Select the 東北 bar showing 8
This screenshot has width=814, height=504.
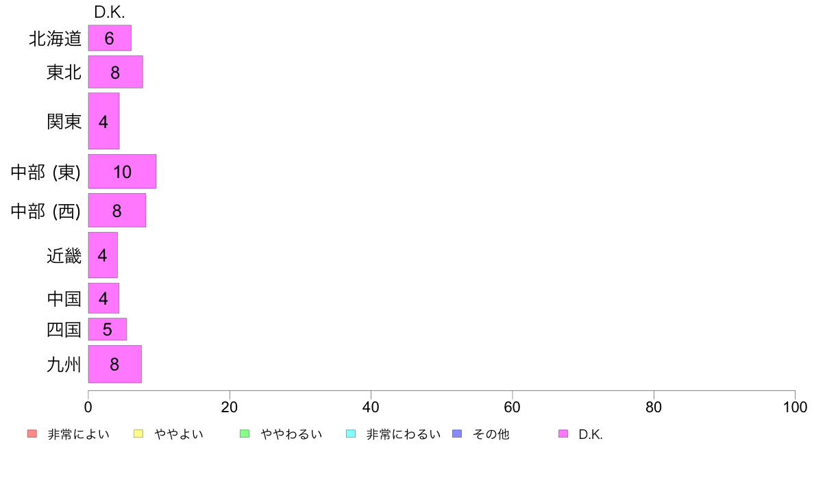[115, 72]
